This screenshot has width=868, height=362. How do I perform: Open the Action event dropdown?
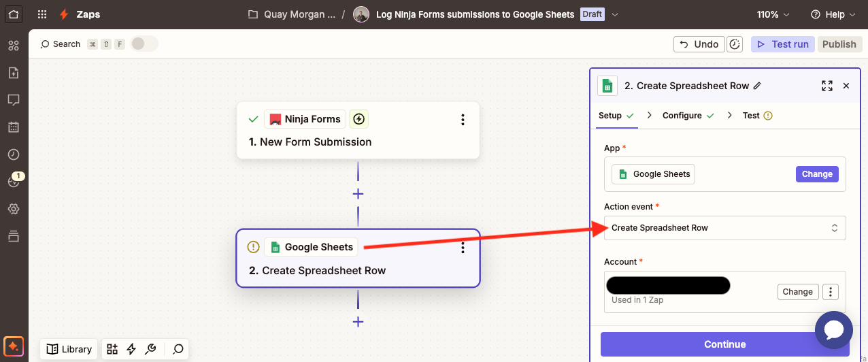[x=725, y=228]
